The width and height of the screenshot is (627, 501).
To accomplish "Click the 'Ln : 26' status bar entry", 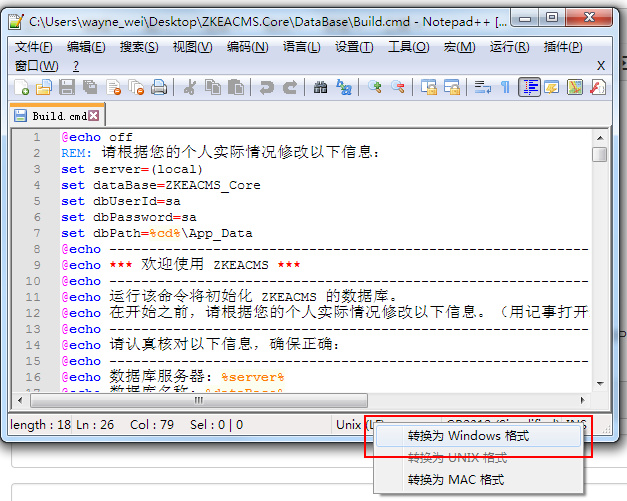I will pos(95,425).
